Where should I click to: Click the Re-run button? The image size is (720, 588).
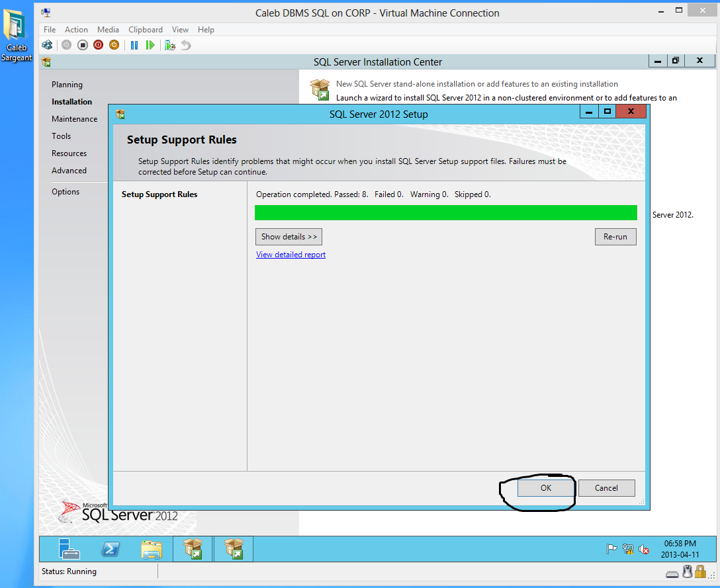click(x=615, y=237)
